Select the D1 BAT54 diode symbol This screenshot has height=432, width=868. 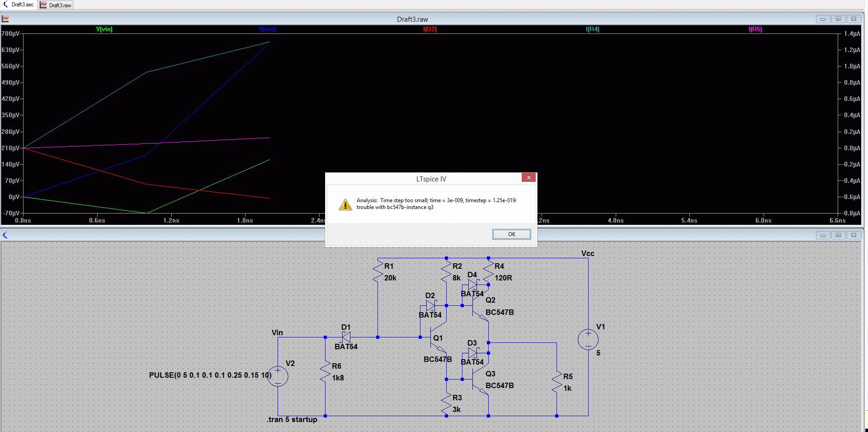click(346, 337)
